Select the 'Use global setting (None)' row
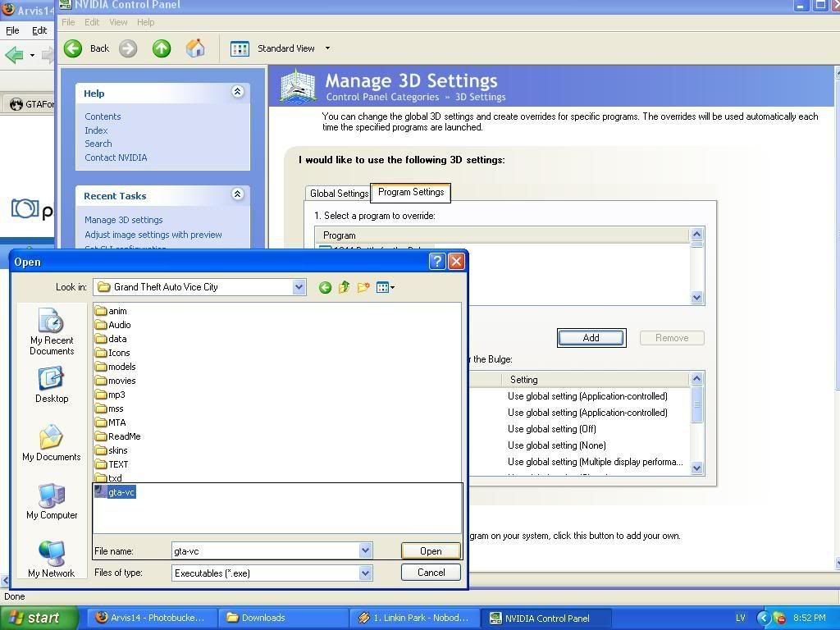The width and height of the screenshot is (840, 630). tap(557, 445)
